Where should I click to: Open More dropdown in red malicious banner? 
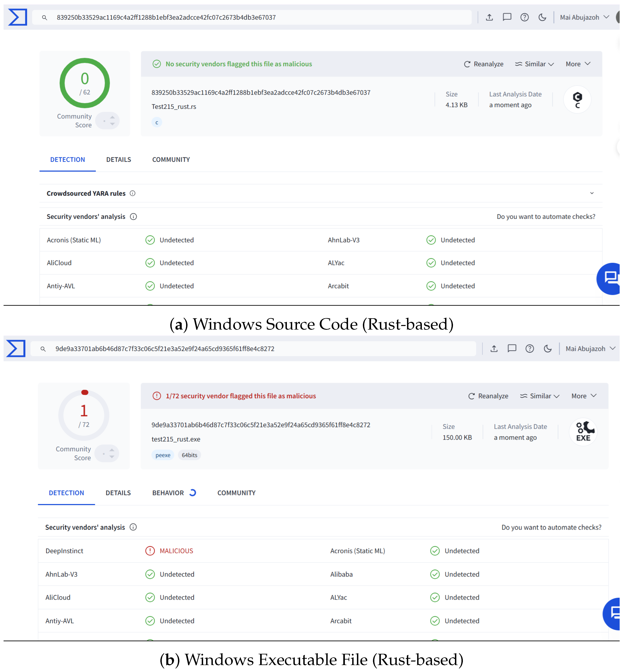(x=584, y=396)
